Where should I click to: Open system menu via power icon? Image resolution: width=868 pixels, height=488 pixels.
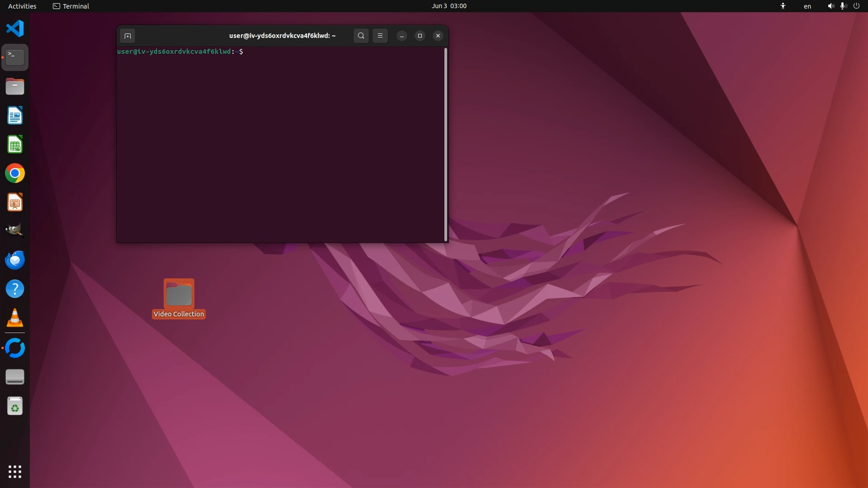[856, 6]
